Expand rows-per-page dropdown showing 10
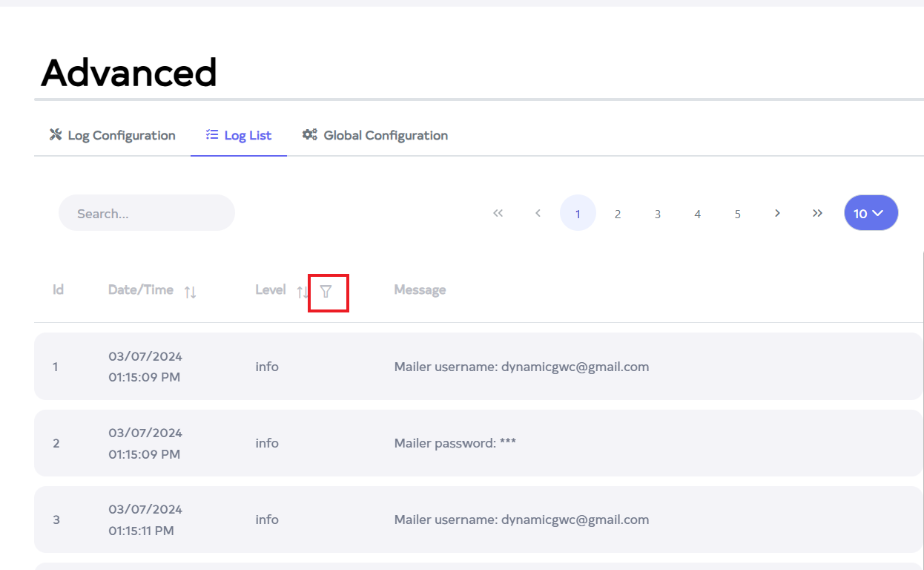924x570 pixels. pyautogui.click(x=871, y=213)
